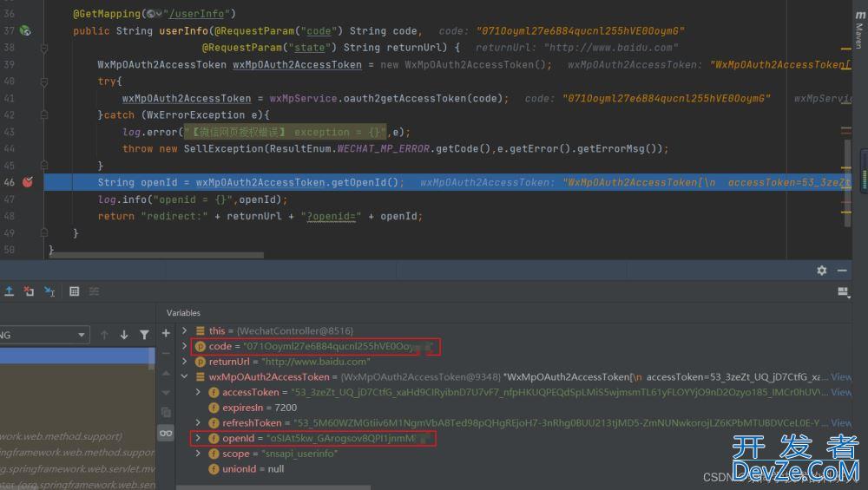Click the returnUrl 'http://www.baidu.com' value
This screenshot has width=868, height=490.
pyautogui.click(x=316, y=362)
